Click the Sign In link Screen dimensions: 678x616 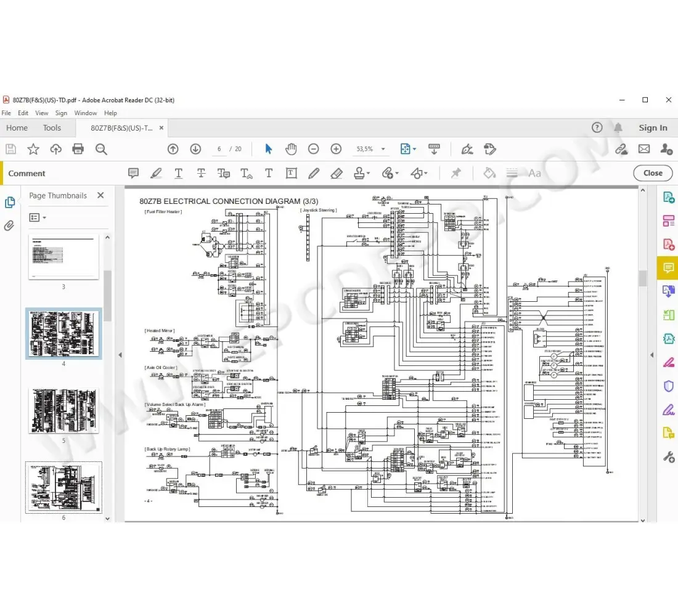[x=653, y=128]
